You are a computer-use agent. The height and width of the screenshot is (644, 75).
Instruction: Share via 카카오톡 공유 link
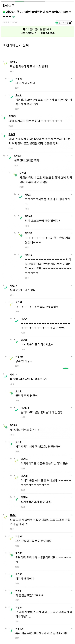click(x=47, y=33)
